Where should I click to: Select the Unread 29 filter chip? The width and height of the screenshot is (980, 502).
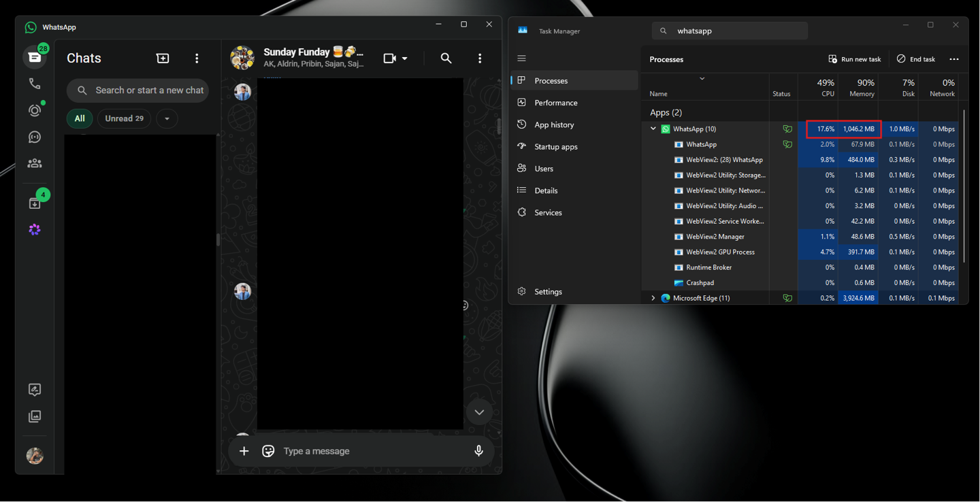coord(124,118)
